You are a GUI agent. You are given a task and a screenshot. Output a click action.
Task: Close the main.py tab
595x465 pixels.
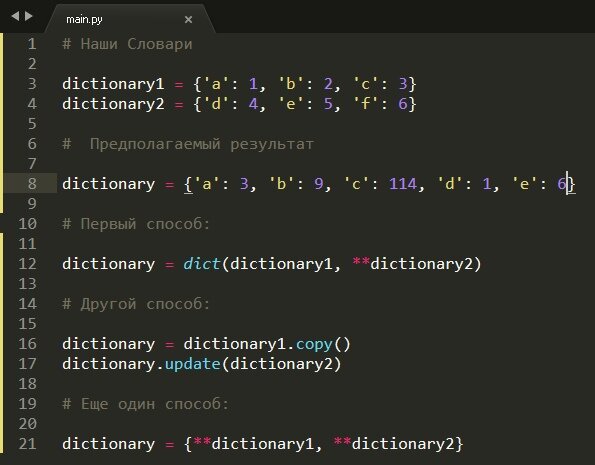(188, 19)
